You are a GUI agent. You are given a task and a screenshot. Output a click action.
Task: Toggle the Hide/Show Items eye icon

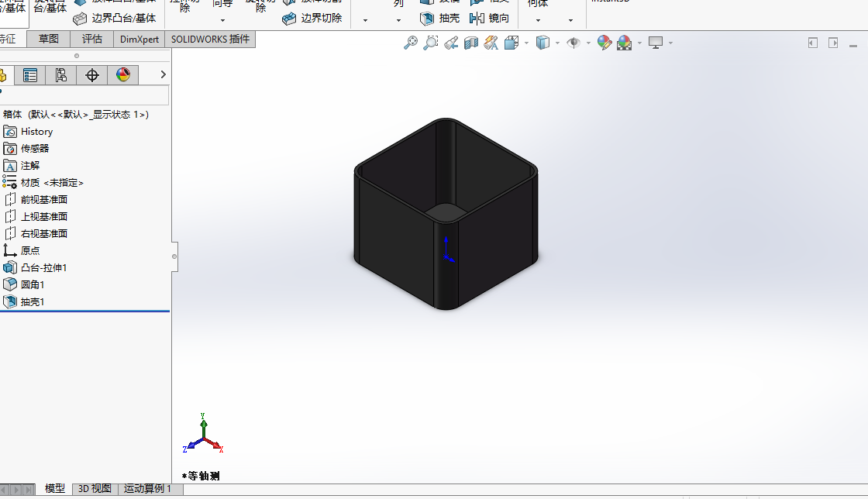tap(573, 43)
